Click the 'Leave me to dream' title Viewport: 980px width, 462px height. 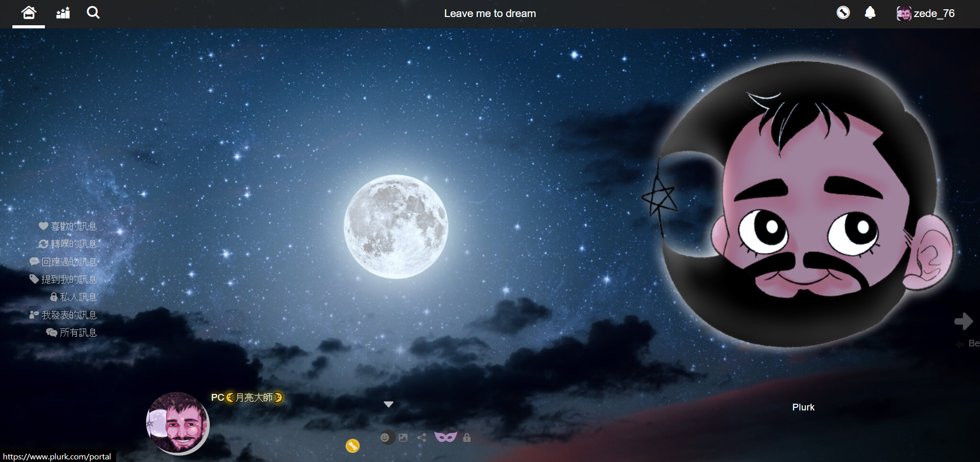[490, 13]
